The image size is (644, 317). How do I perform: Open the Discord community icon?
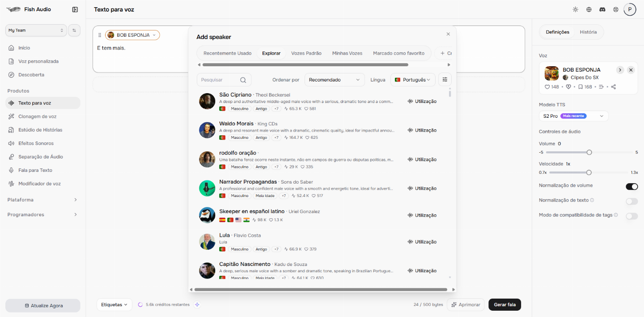602,9
